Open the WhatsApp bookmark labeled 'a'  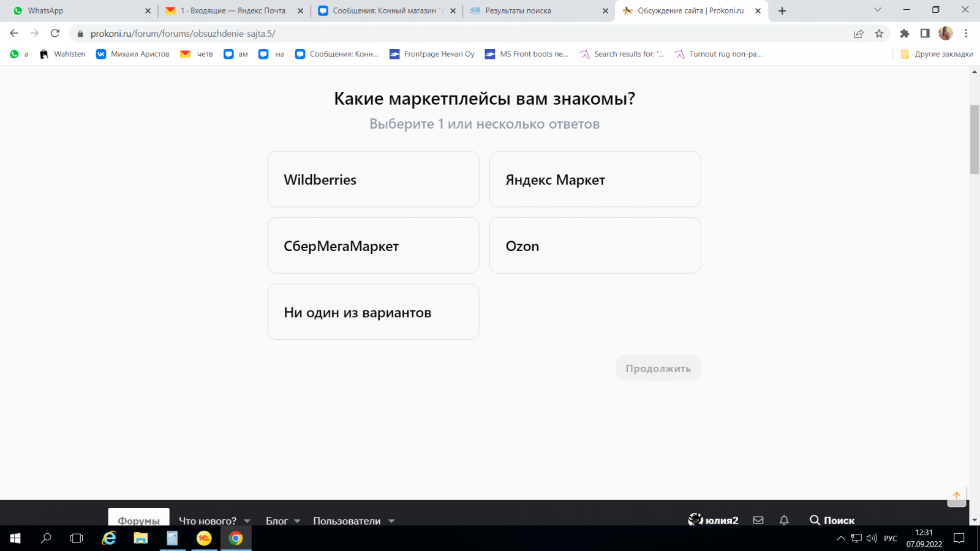tap(19, 54)
